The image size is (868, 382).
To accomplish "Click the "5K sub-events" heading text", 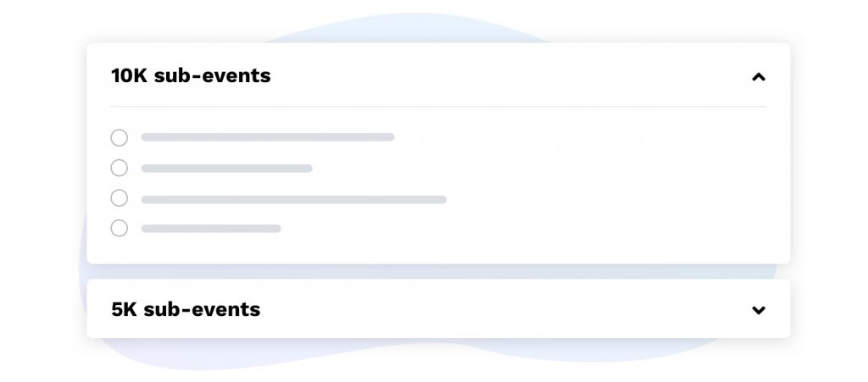I will [x=186, y=309].
